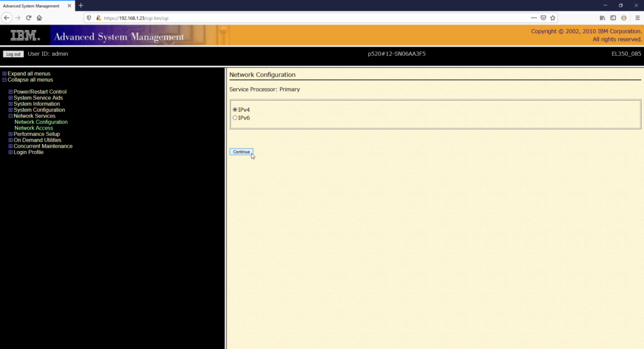
Task: View site security lock warning icon
Action: [99, 18]
